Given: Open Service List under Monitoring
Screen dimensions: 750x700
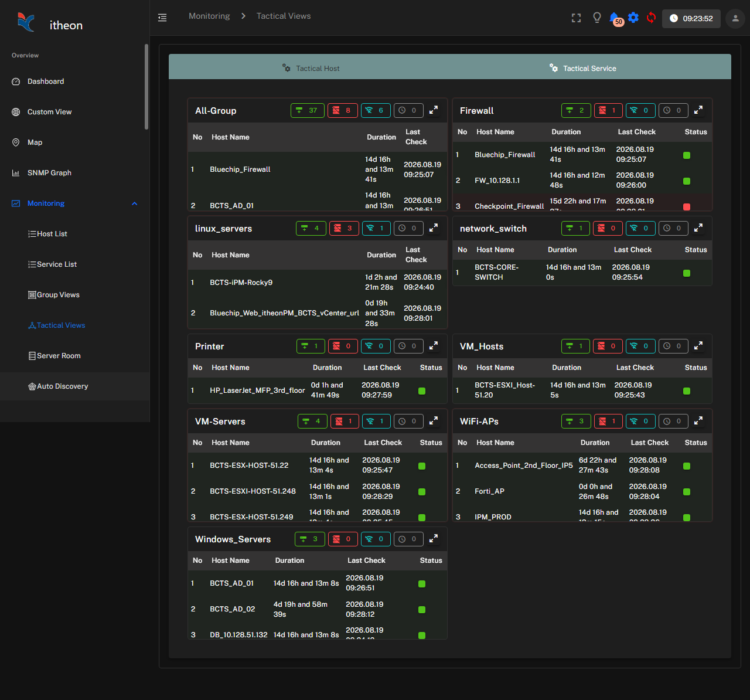Looking at the screenshot, I should (x=74, y=264).
